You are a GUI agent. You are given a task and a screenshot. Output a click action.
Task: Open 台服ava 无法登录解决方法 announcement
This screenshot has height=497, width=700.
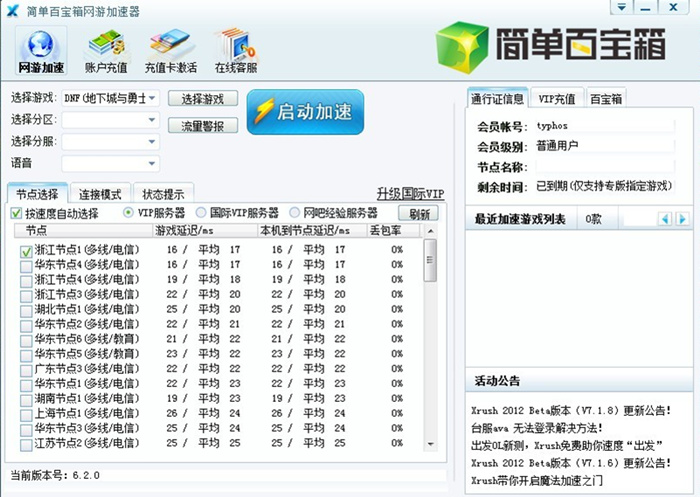pos(537,428)
